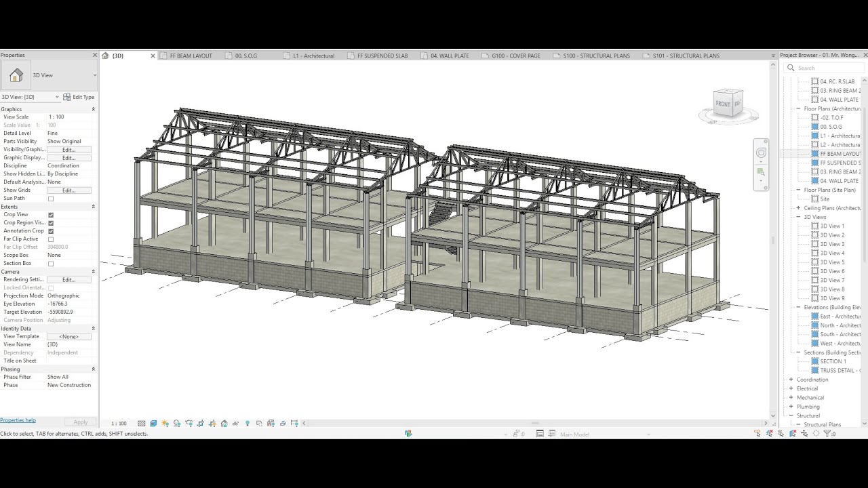Enable the Far Clip Active checkbox
The image size is (868, 488).
tap(51, 239)
